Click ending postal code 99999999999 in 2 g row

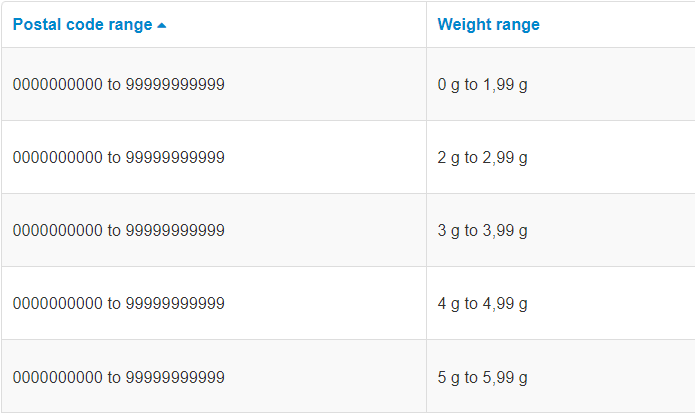click(175, 158)
